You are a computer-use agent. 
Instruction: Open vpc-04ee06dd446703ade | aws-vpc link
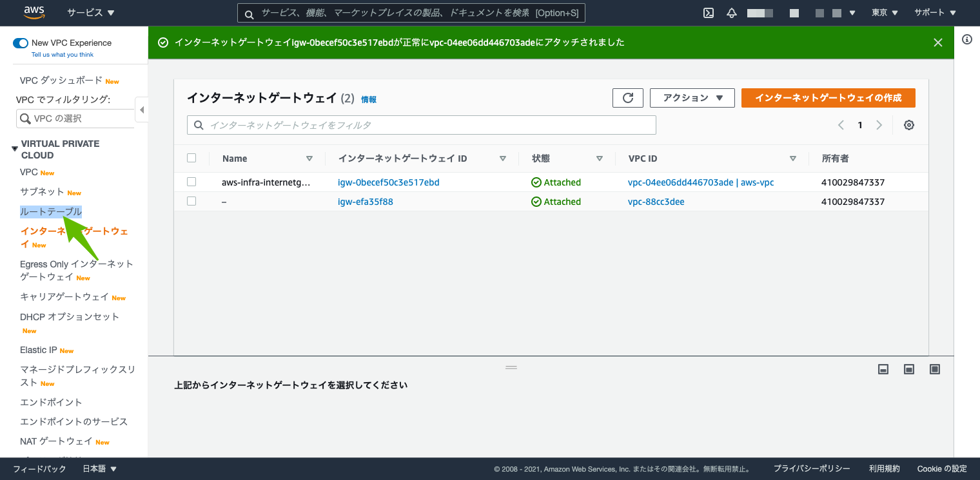tap(701, 182)
